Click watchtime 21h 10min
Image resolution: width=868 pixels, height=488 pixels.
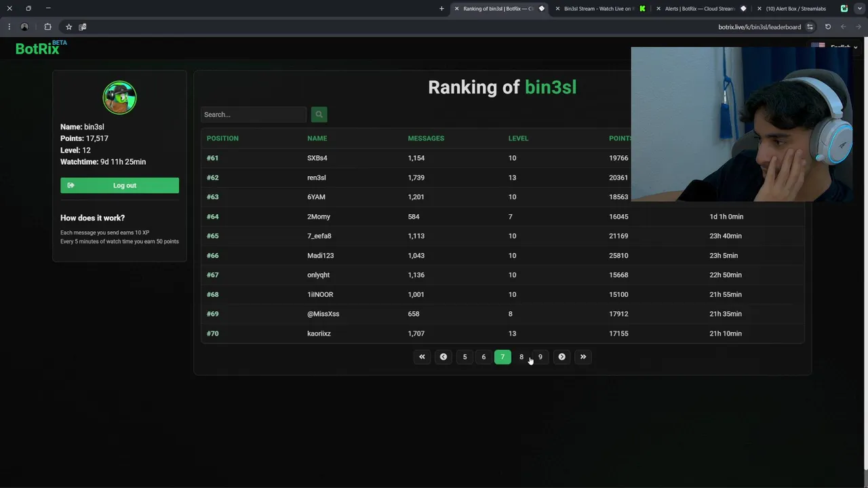726,333
